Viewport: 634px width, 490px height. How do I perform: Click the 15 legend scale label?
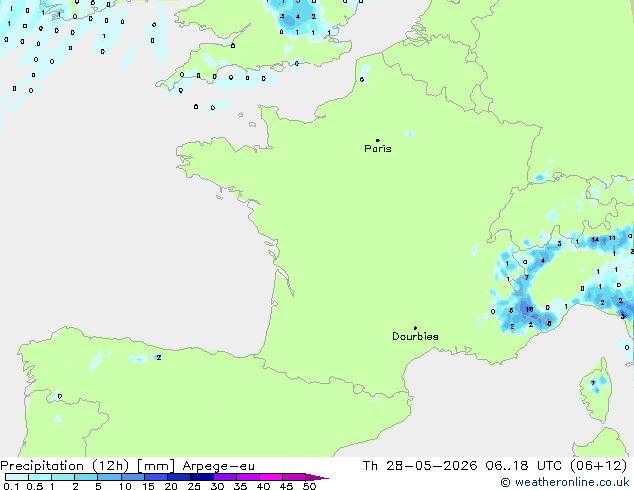(148, 486)
